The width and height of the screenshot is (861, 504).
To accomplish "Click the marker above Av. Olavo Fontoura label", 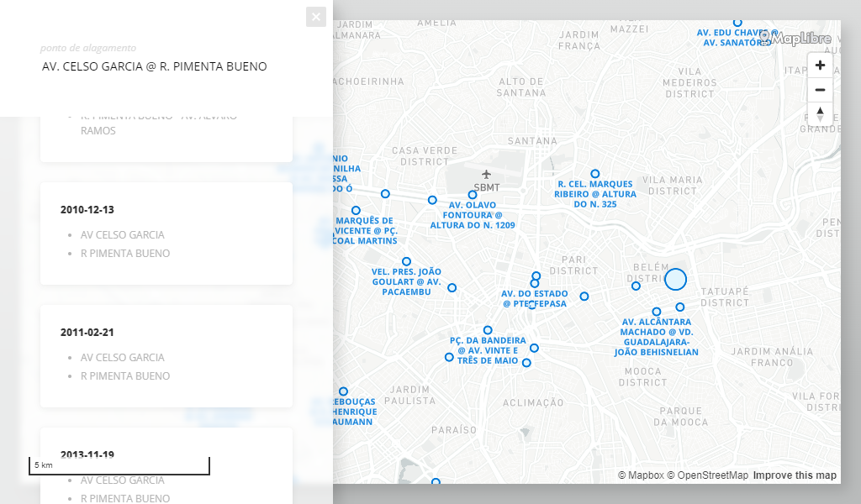I will click(473, 195).
